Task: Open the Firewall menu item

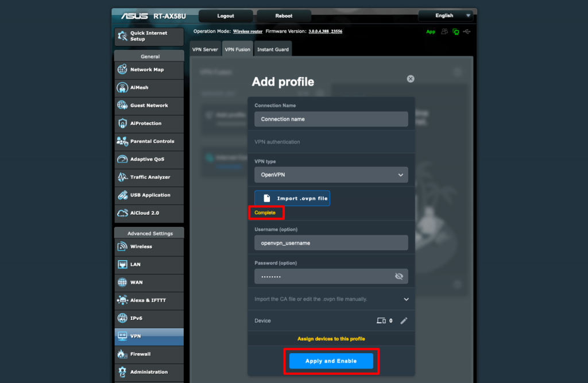Action: [149, 354]
